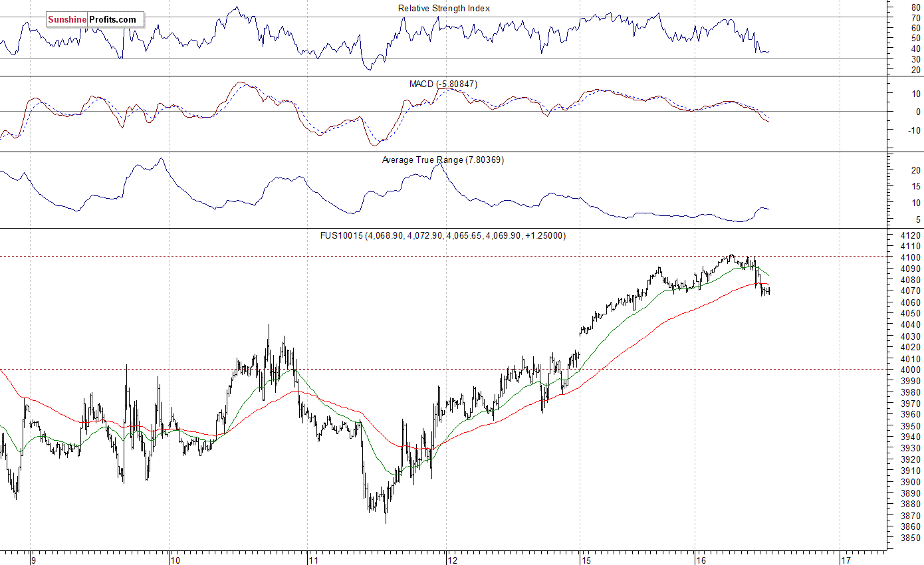Click the 5 value on ATR axis
This screenshot has height=565, width=924.
[919, 219]
